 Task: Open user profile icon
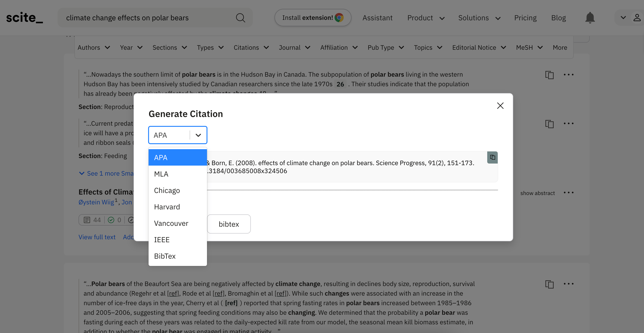637,18
